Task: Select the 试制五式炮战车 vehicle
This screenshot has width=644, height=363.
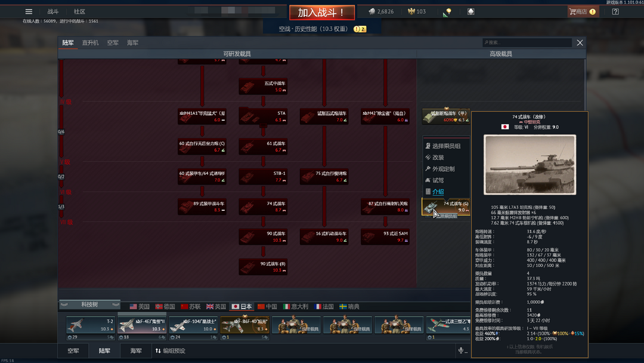Action: [x=324, y=116]
